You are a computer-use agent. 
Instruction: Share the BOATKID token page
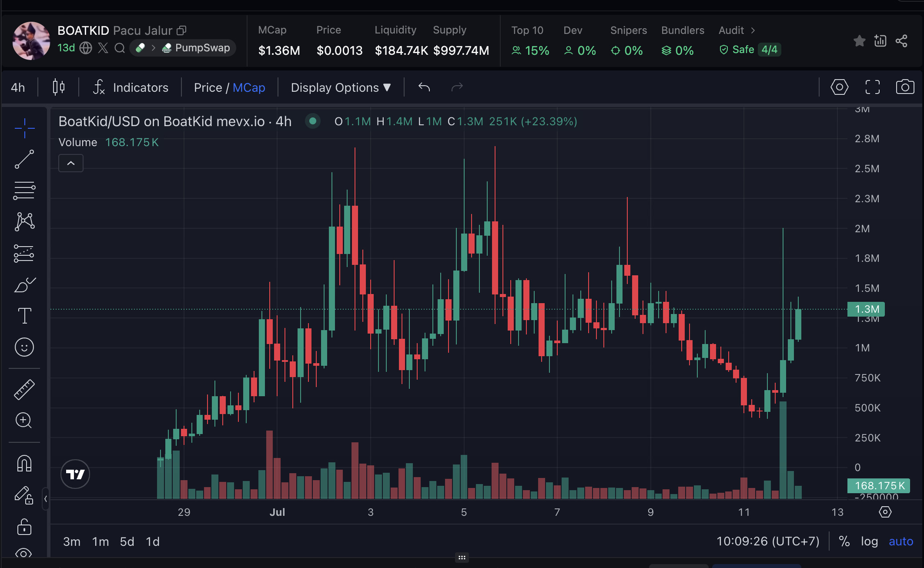pos(902,41)
